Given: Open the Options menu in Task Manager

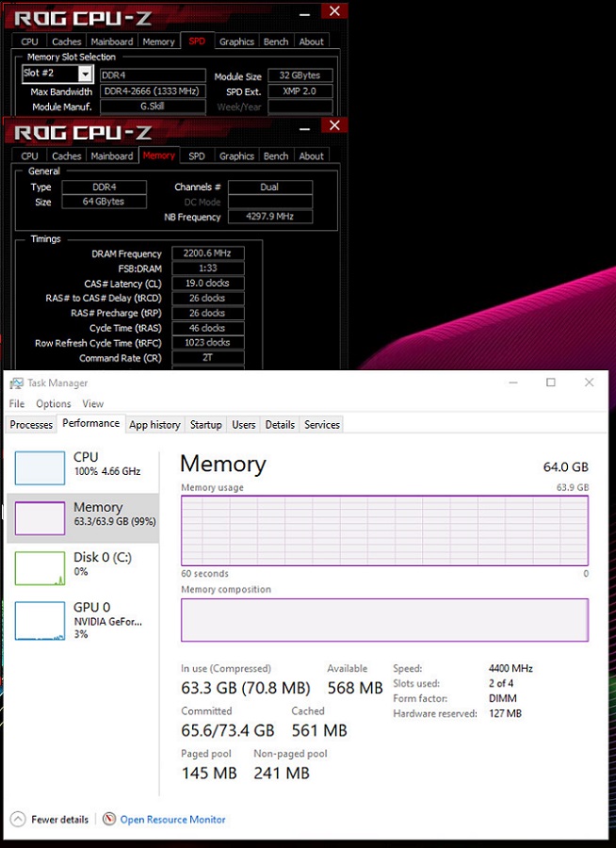Looking at the screenshot, I should pyautogui.click(x=54, y=403).
